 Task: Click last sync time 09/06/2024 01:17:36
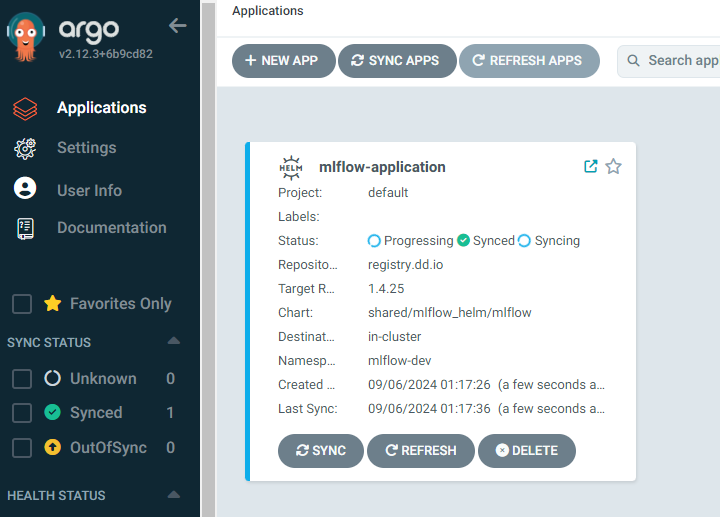coord(429,409)
